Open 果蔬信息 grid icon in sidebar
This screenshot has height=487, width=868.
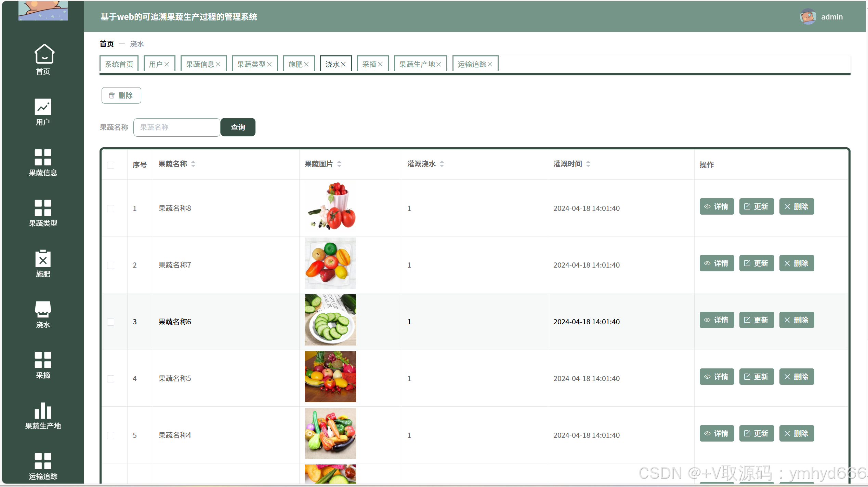43,157
